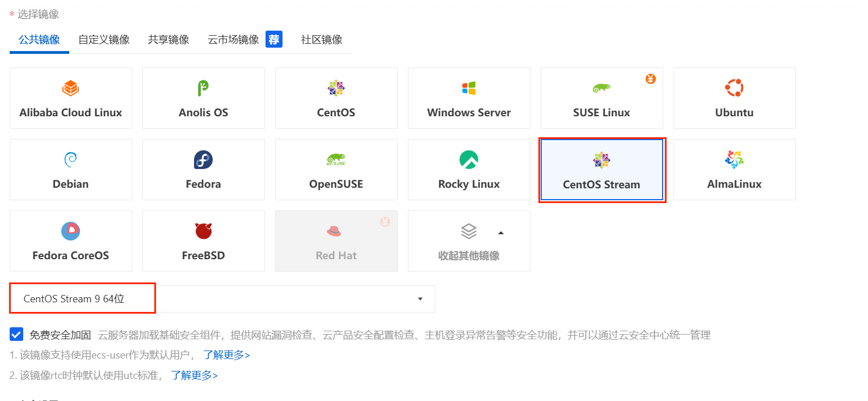Choose the SUSE Linux chameleon icon
Image resolution: width=868 pixels, height=401 pixels.
click(601, 88)
